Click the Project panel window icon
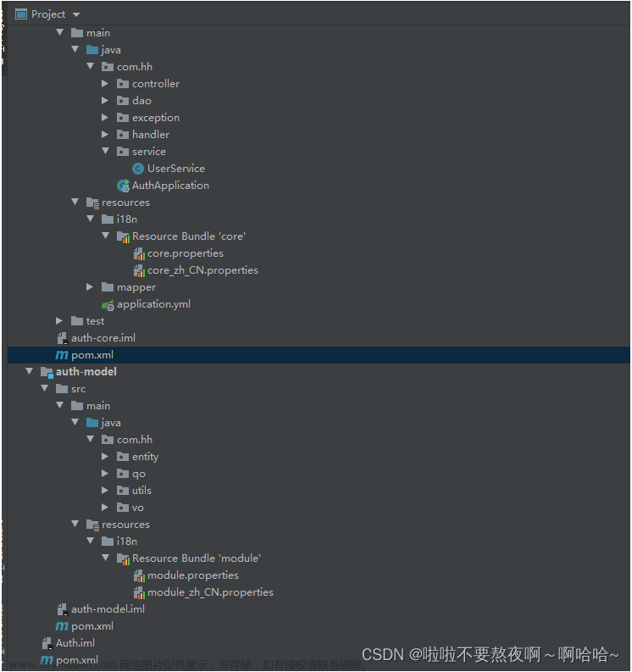Viewport: 632px width, 672px height. coord(21,14)
